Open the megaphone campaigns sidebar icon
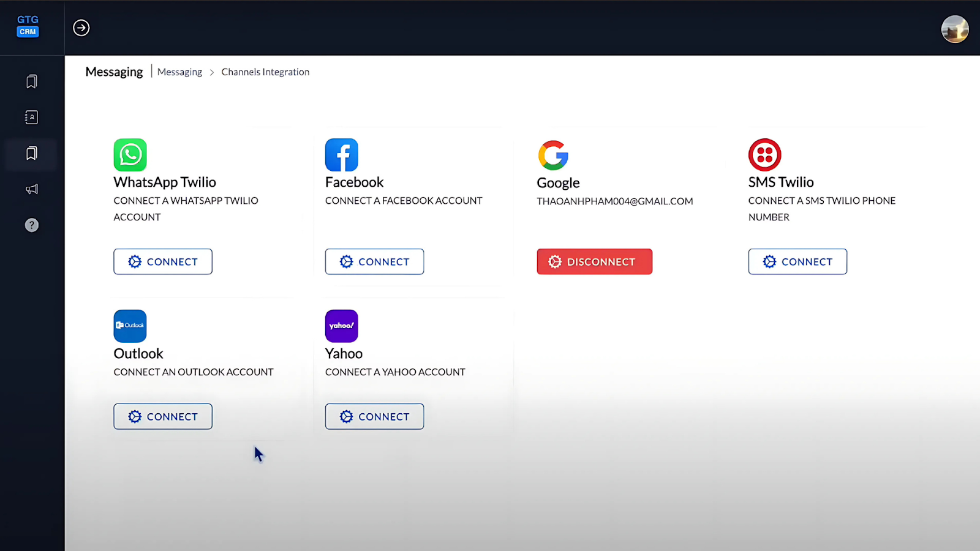 32,189
